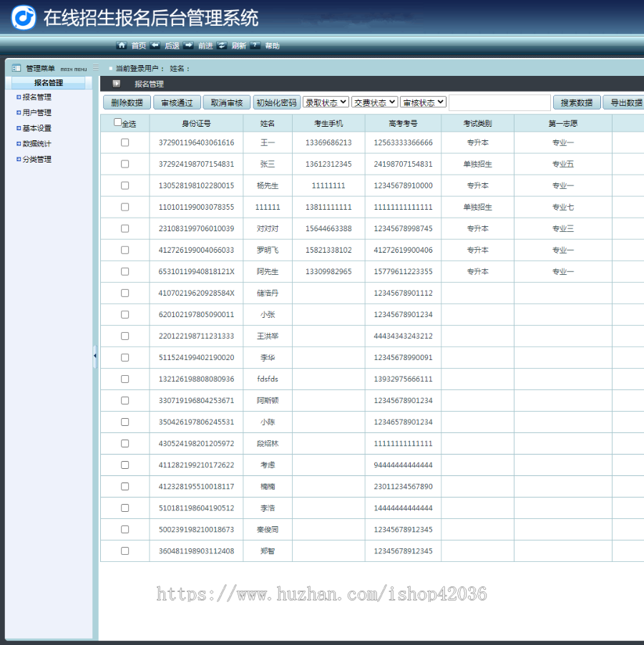The height and width of the screenshot is (645, 644).
Task: Click 前进 navigation item
Action: pos(205,46)
